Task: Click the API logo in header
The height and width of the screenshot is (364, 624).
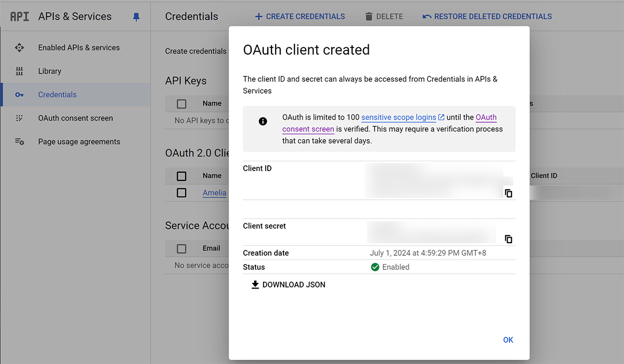Action: click(x=20, y=17)
